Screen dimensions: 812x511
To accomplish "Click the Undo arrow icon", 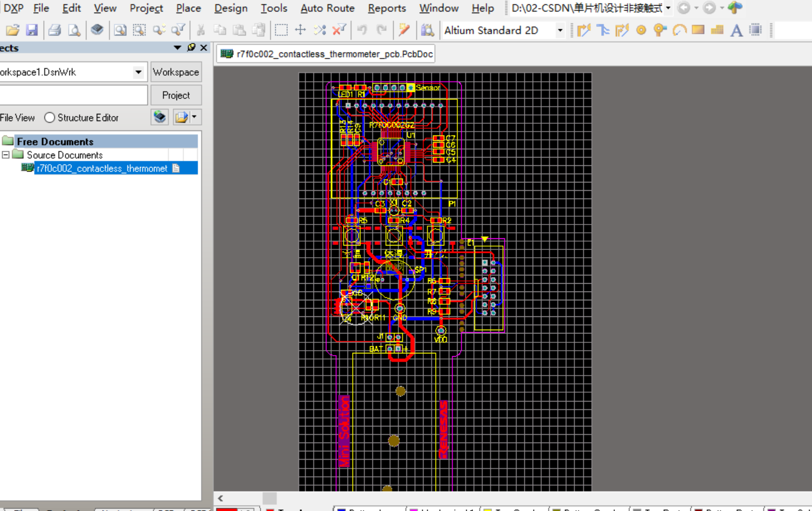I will click(x=362, y=30).
